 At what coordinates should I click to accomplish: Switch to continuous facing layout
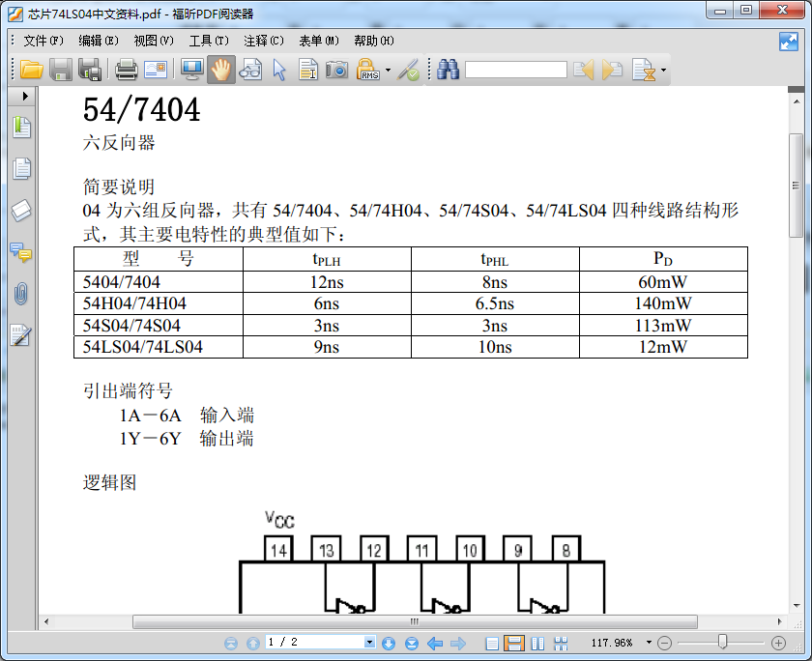coord(561,644)
